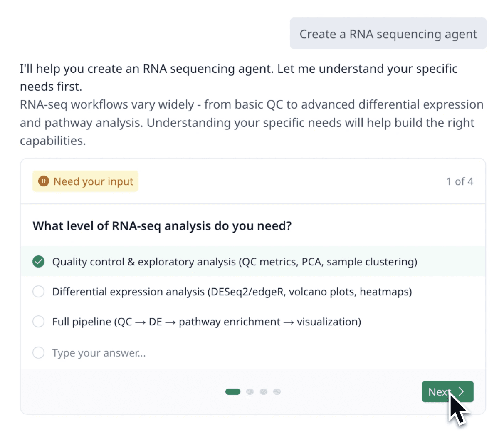This screenshot has height=436, width=504.
Task: Click the chevron arrow on the Next button
Action: click(x=461, y=392)
